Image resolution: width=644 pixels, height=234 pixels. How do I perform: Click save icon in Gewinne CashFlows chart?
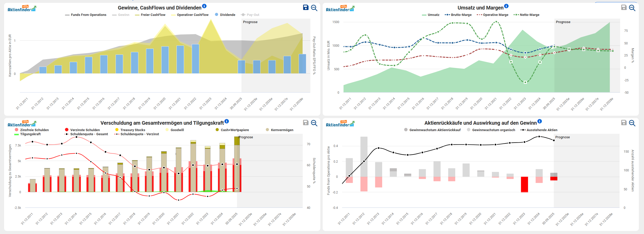point(305,7)
